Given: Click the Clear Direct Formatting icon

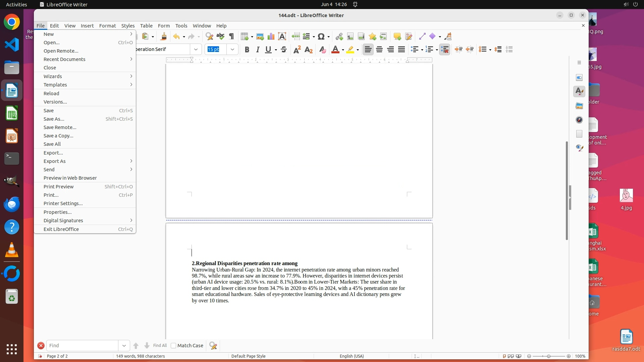Looking at the screenshot, I should pyautogui.click(x=322, y=50).
